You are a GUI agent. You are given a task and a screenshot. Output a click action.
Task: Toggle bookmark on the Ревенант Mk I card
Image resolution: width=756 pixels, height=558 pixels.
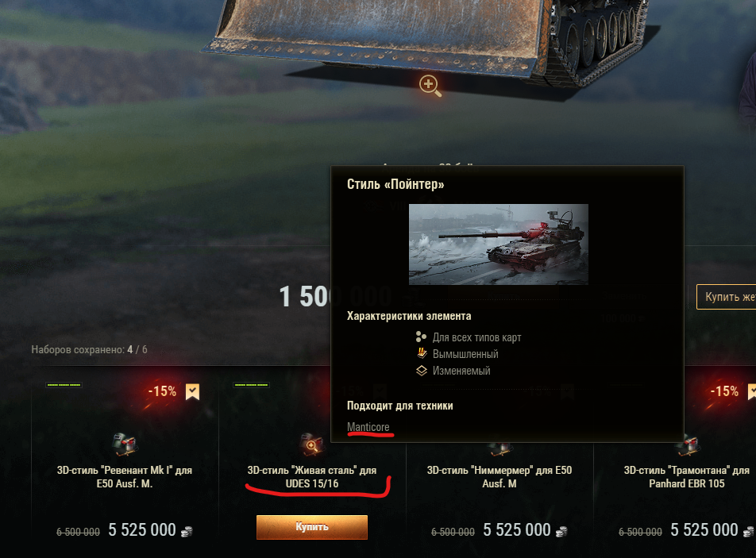[192, 392]
